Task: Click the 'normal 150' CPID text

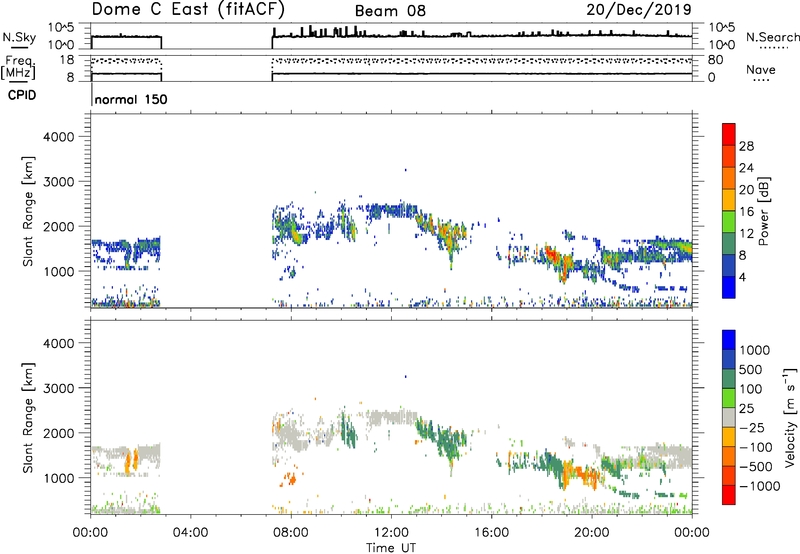Action: [131, 99]
